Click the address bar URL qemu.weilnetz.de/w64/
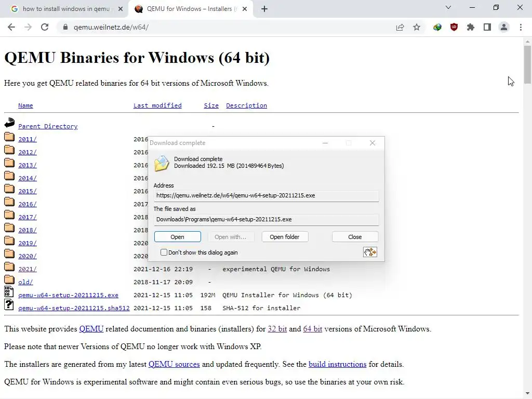This screenshot has height=399, width=532. click(x=111, y=27)
